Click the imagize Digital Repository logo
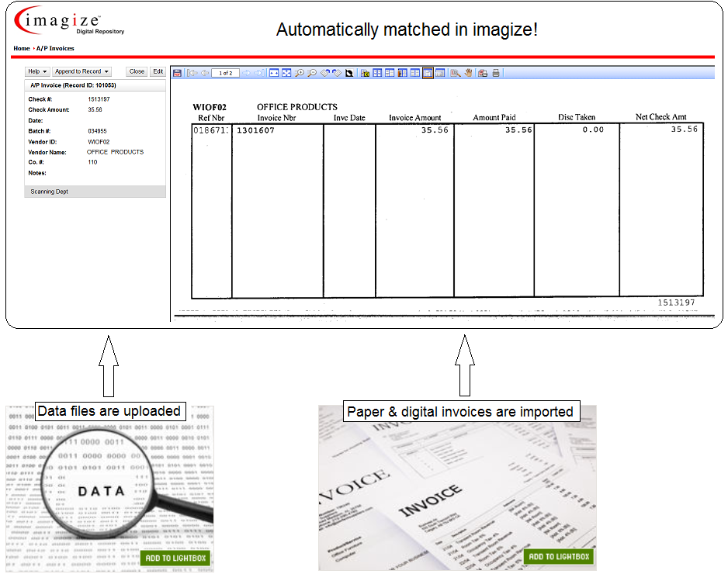 click(x=70, y=22)
